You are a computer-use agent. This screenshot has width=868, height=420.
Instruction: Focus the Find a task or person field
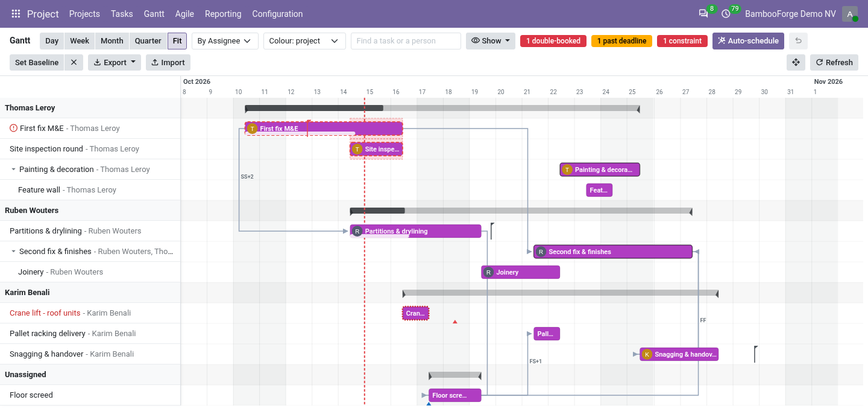(x=406, y=41)
